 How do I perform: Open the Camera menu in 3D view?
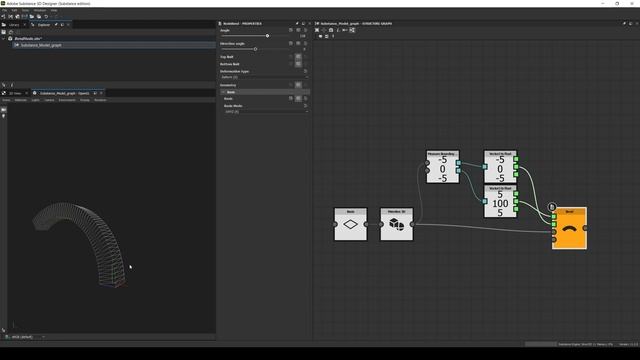(49, 100)
